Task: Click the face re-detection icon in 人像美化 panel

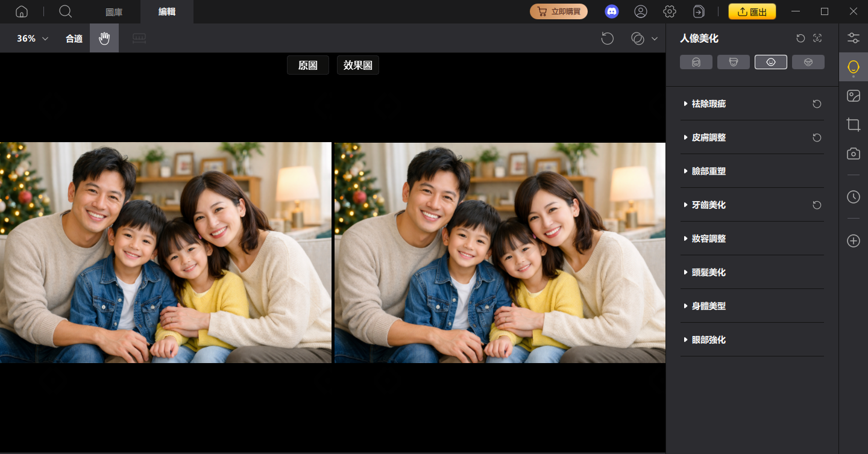Action: coord(817,38)
